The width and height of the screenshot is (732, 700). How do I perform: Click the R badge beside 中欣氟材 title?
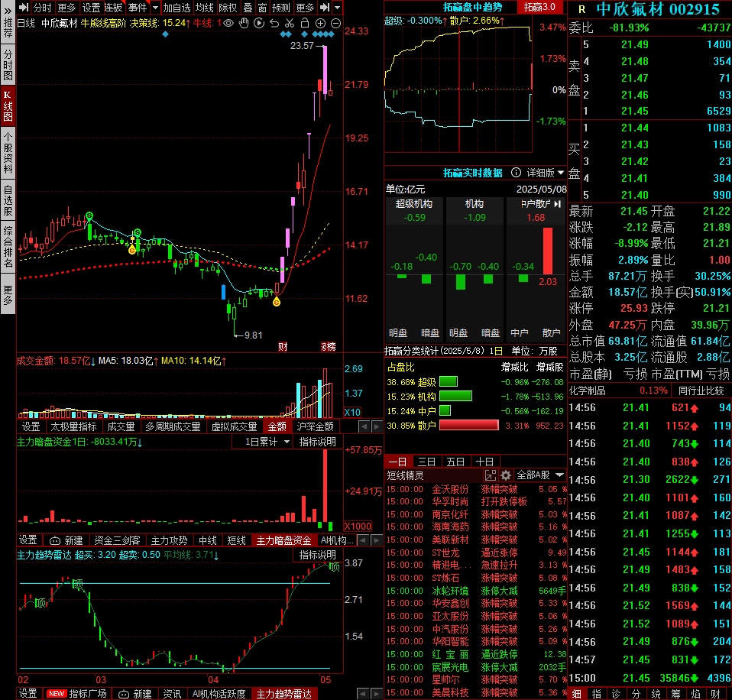pos(581,9)
